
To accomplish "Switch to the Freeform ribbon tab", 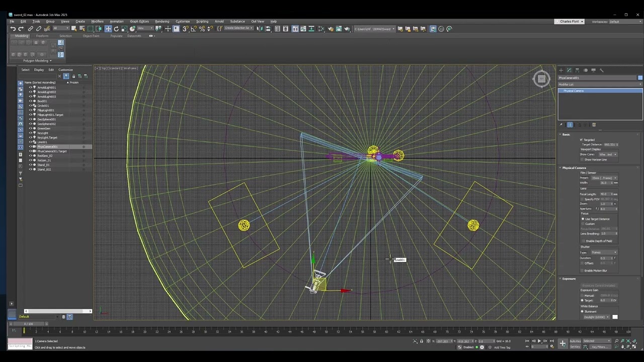I will coord(42,36).
